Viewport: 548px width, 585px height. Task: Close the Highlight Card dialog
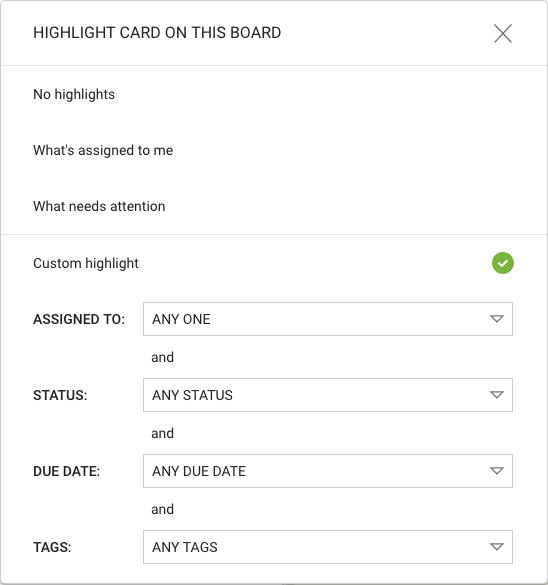click(502, 34)
